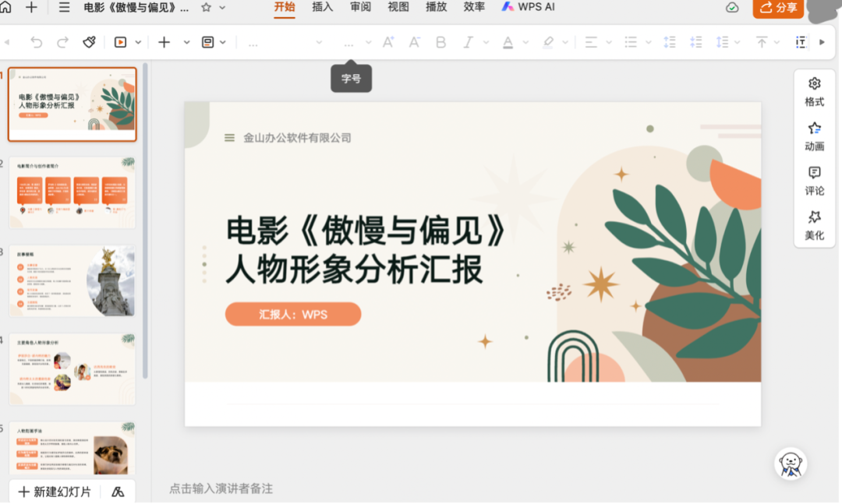Click the redo arrow icon

[63, 42]
